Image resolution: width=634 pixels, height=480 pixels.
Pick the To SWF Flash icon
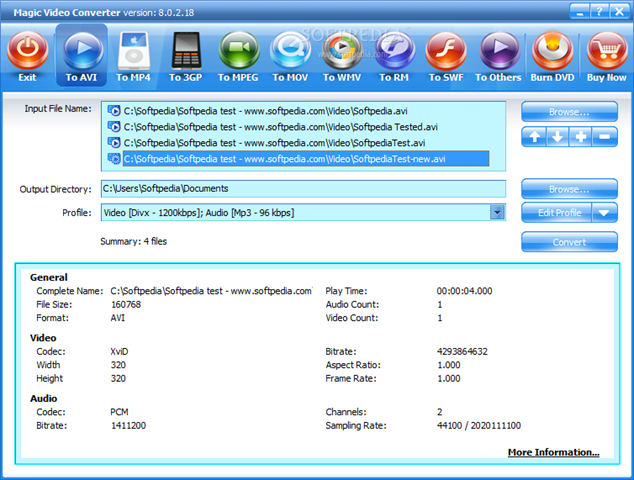pyautogui.click(x=446, y=50)
